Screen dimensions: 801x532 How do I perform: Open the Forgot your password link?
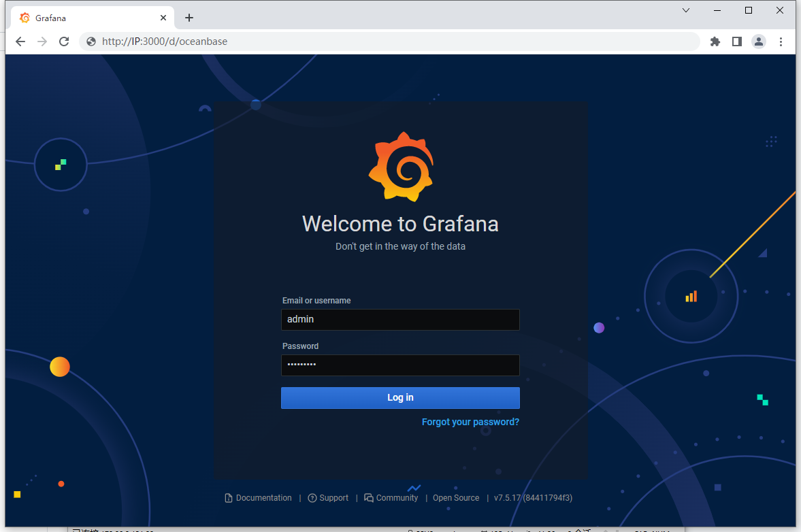pos(470,422)
